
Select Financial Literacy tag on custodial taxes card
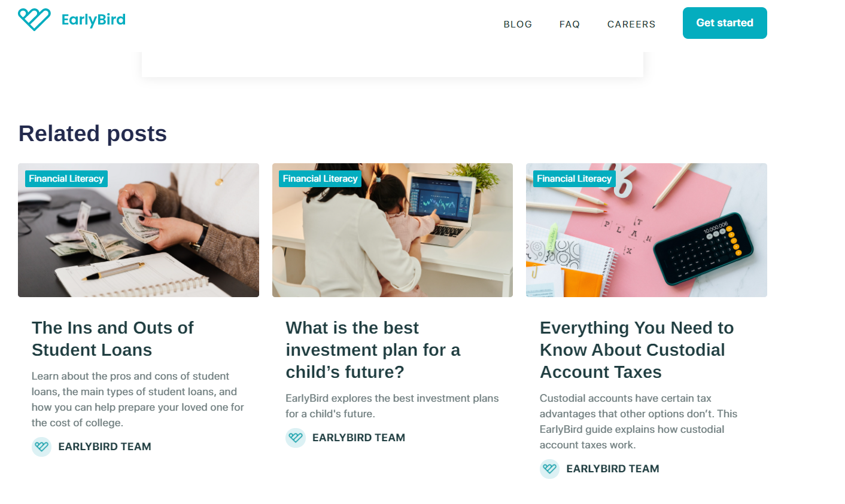click(x=575, y=179)
